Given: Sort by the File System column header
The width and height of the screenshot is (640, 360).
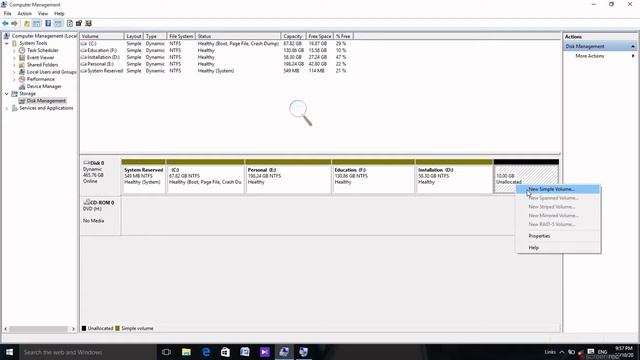Looking at the screenshot, I should 181,36.
